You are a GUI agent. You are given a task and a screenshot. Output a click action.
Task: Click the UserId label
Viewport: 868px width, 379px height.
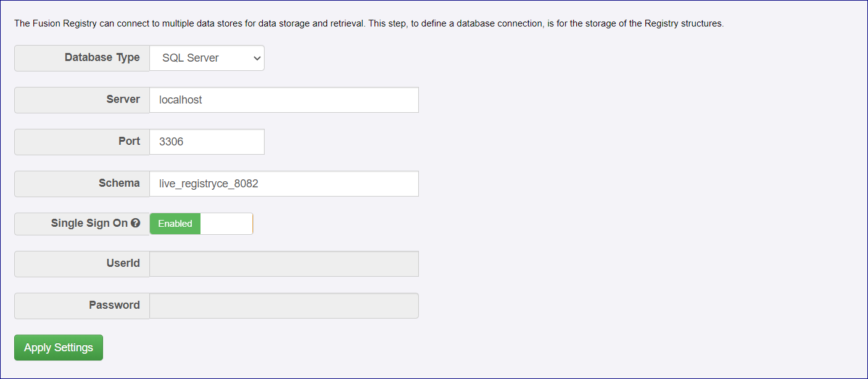pyautogui.click(x=123, y=263)
